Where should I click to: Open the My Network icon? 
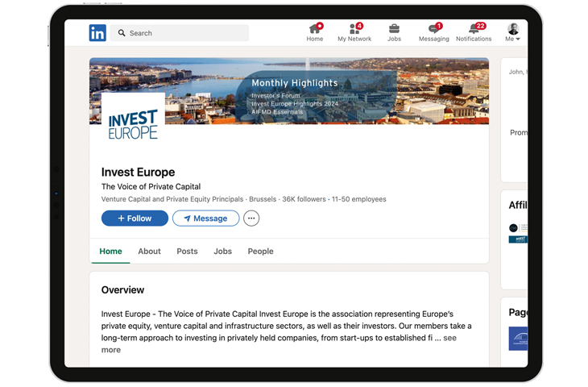tap(354, 33)
